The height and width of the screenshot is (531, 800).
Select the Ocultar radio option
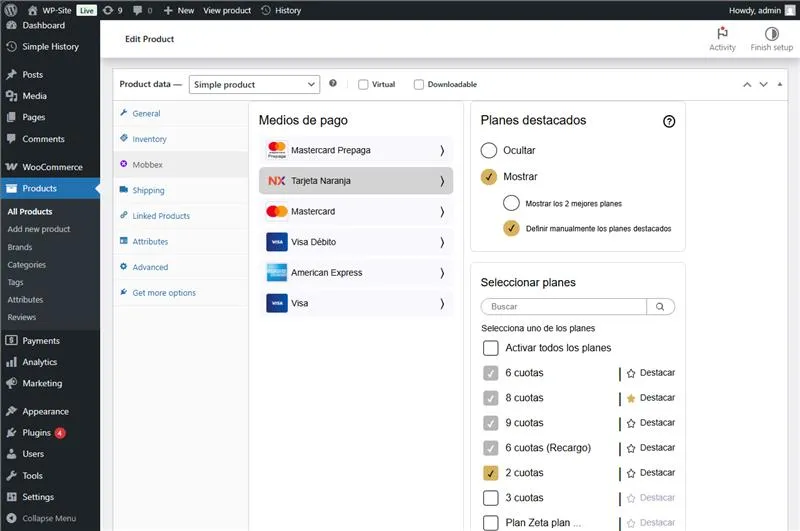(x=488, y=150)
